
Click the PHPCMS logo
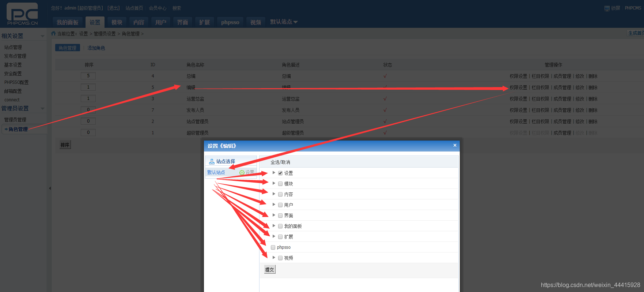click(22, 14)
